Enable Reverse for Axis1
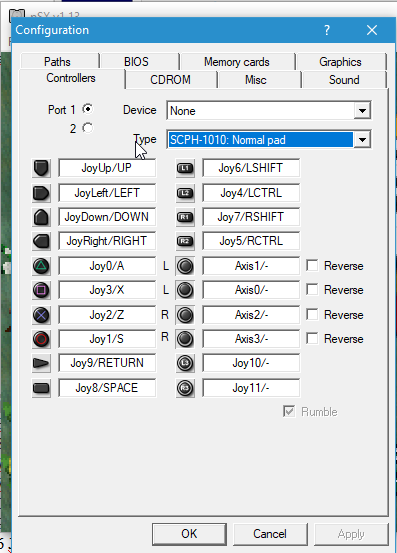The image size is (397, 553). [x=312, y=266]
